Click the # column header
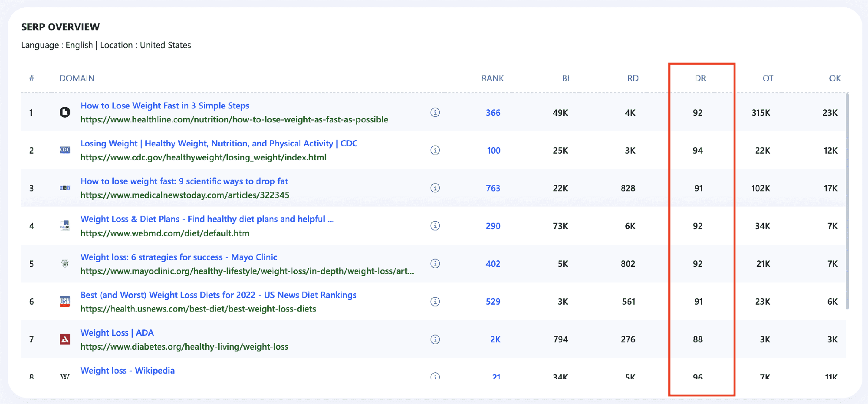This screenshot has width=868, height=404. pos(32,78)
